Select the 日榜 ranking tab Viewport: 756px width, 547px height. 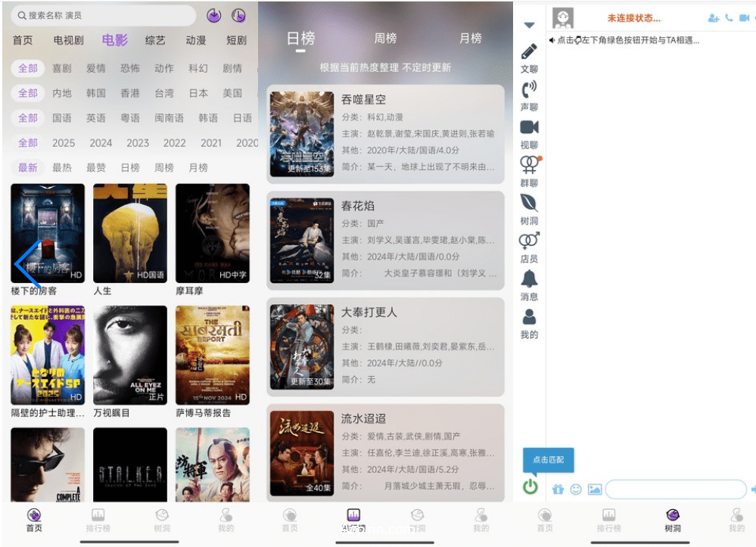[301, 38]
